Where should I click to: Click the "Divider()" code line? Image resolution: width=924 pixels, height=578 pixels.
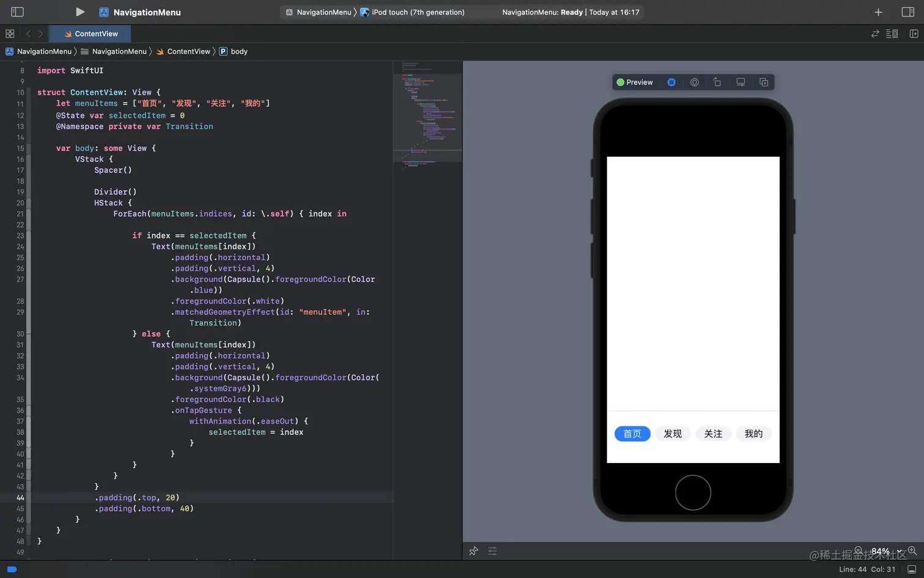116,192
